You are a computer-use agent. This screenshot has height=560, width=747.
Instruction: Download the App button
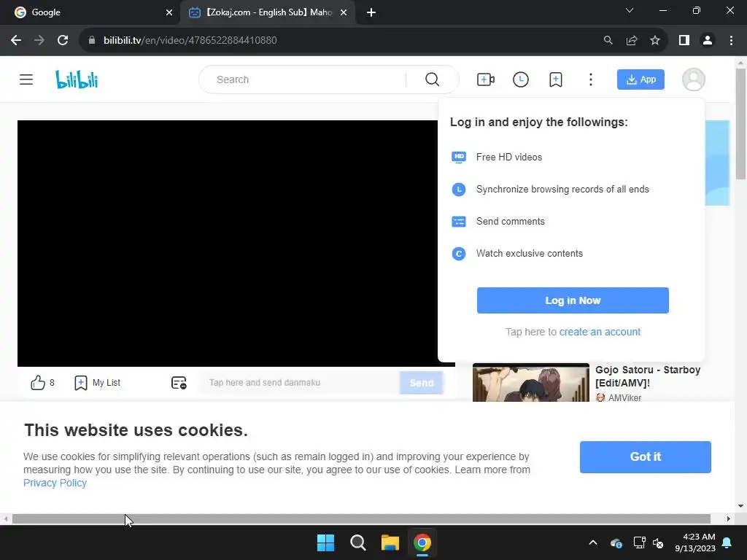tap(640, 79)
